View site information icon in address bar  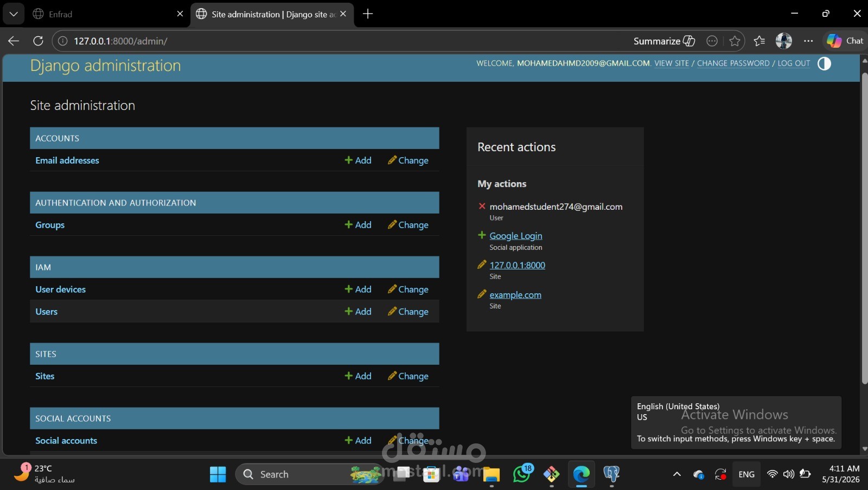(63, 41)
